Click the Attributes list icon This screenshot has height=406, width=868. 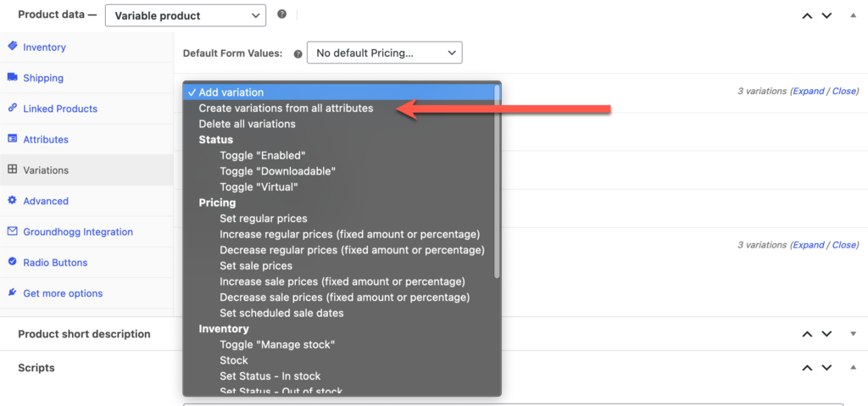coord(13,139)
